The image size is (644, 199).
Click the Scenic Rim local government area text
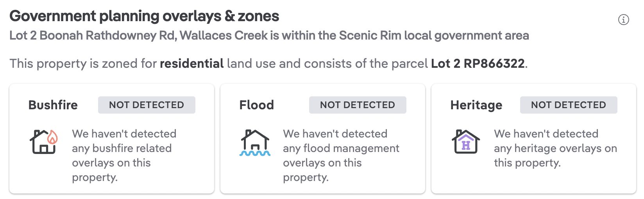pyautogui.click(x=434, y=36)
